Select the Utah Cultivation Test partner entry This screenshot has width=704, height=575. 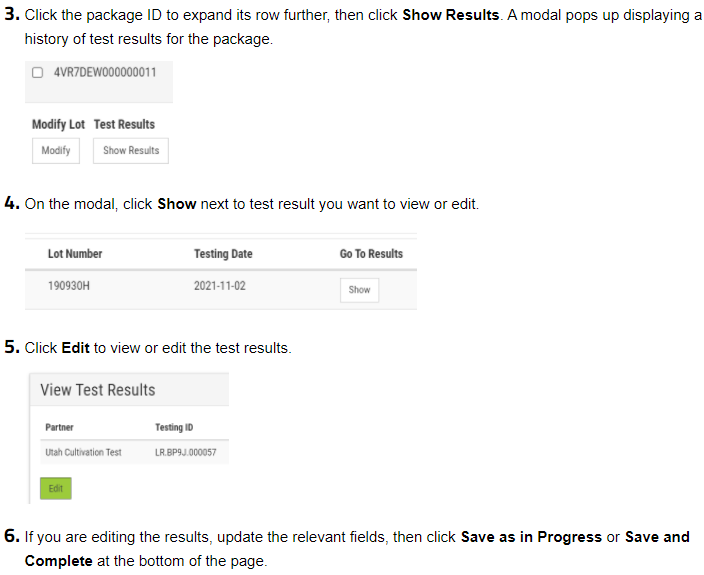click(x=84, y=452)
